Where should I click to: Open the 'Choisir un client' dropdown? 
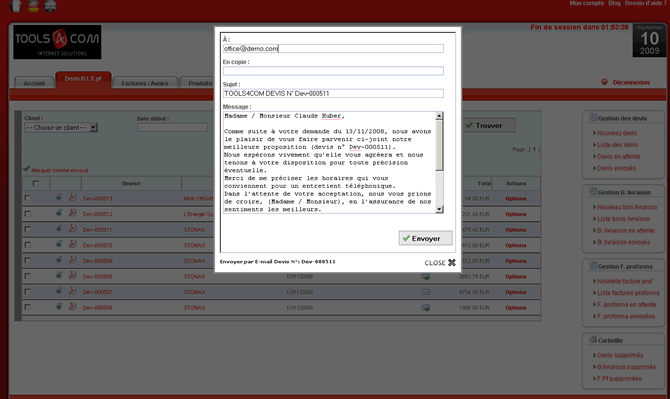click(61, 127)
